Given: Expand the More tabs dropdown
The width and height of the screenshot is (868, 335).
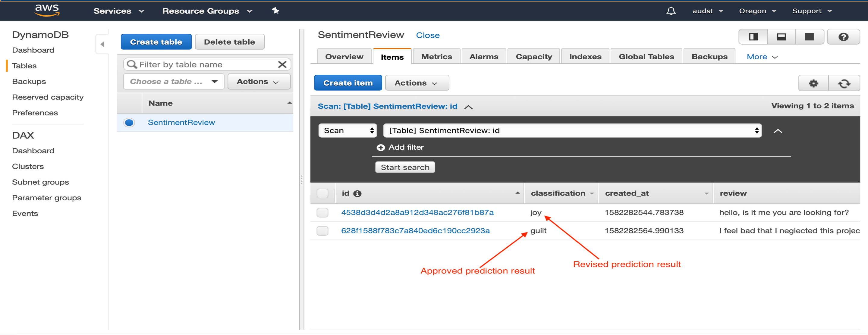Looking at the screenshot, I should [762, 57].
